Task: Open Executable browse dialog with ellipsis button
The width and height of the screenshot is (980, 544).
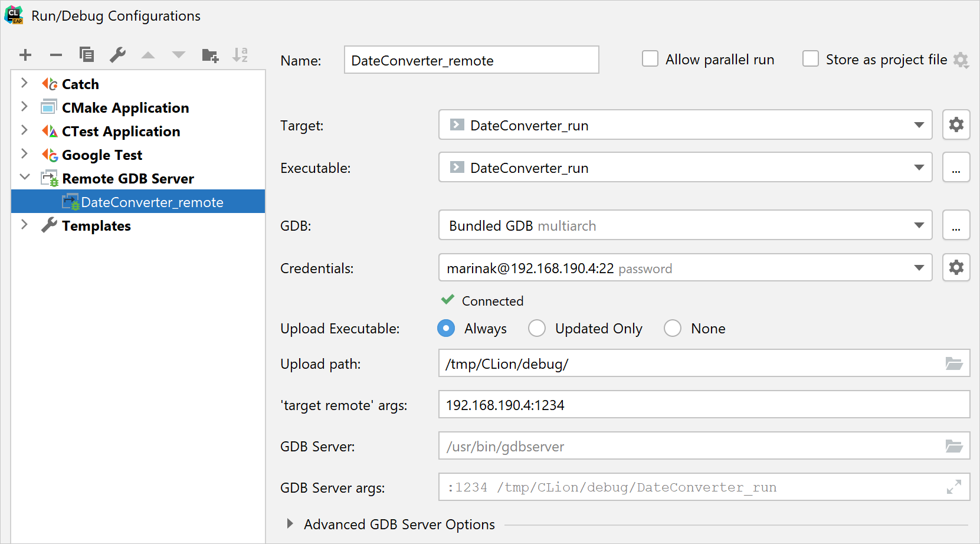Action: (956, 167)
